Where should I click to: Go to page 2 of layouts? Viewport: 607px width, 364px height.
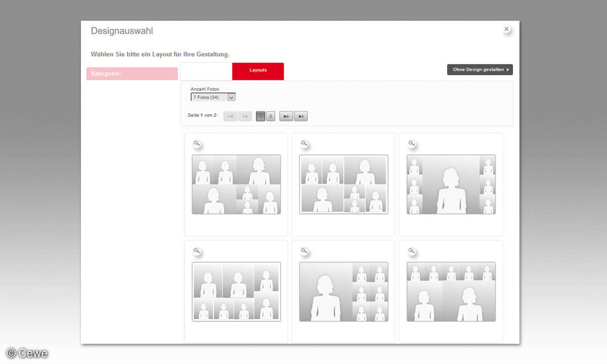[x=271, y=116]
